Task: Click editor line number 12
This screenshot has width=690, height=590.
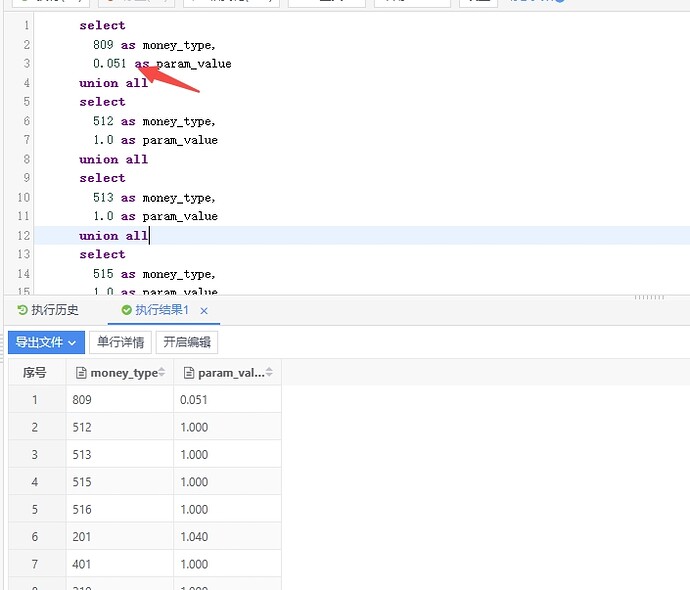Action: (24, 235)
